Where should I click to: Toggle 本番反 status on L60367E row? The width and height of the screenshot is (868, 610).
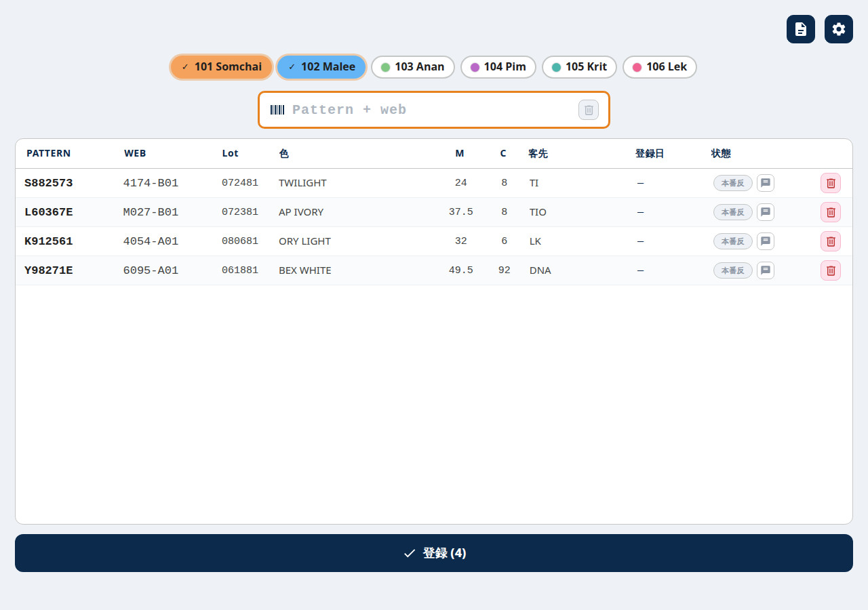[x=733, y=212]
